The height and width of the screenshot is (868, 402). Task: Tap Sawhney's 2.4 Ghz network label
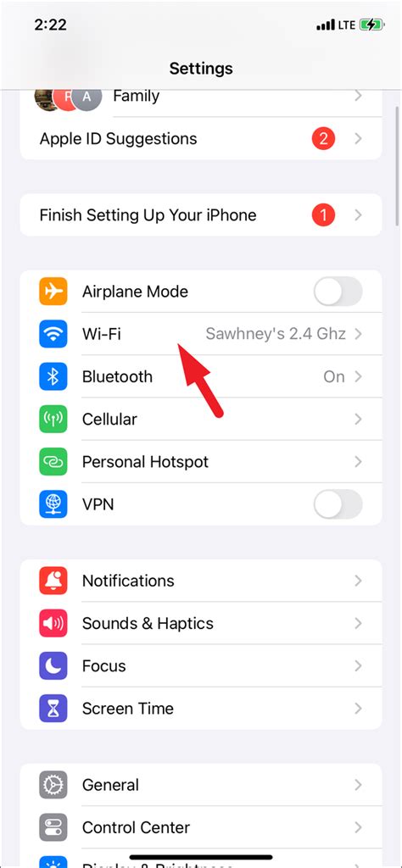point(276,334)
